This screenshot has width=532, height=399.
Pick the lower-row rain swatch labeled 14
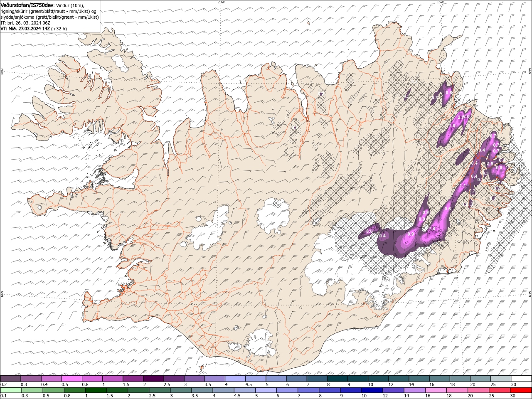point(415,390)
